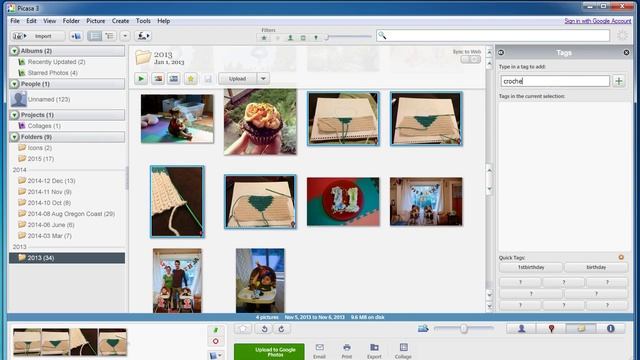Collapse the Projects section

click(15, 115)
